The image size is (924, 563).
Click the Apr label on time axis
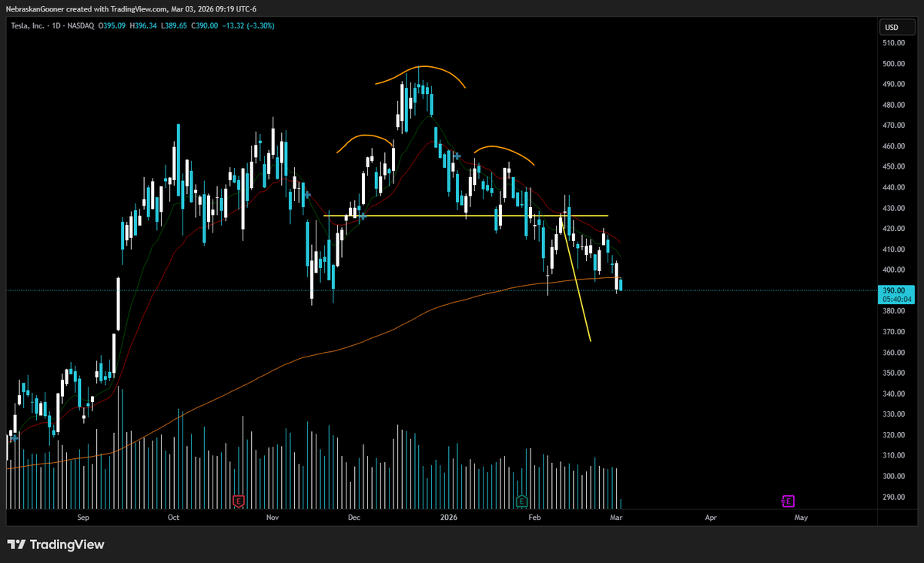711,518
